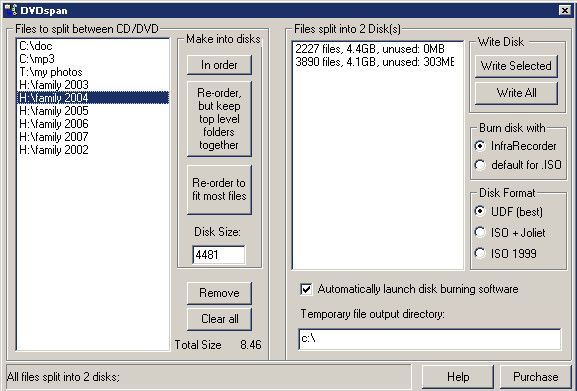577x391 pixels.
Task: Click Re-order but keep top level folders together
Action: coord(219,119)
